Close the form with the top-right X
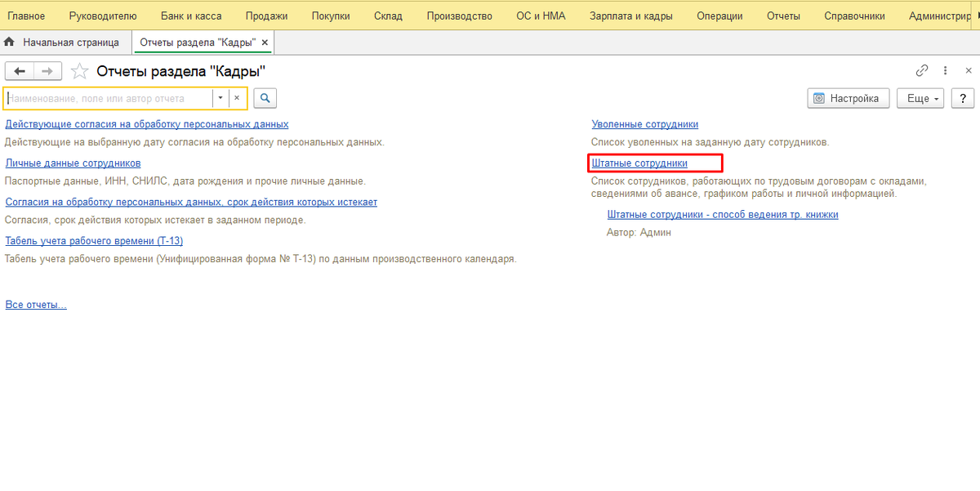Screen dimensions: 980x491 click(x=969, y=71)
